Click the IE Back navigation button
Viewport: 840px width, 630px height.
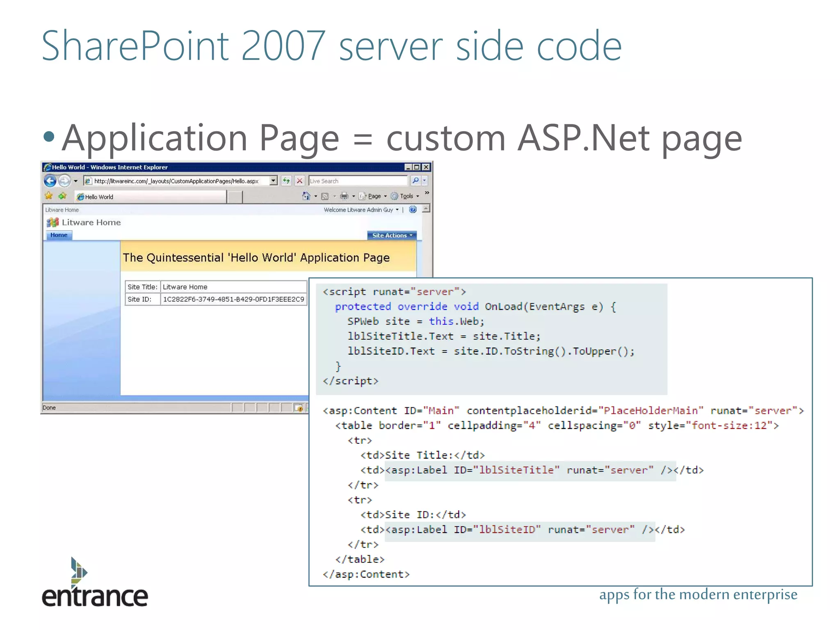pyautogui.click(x=50, y=181)
